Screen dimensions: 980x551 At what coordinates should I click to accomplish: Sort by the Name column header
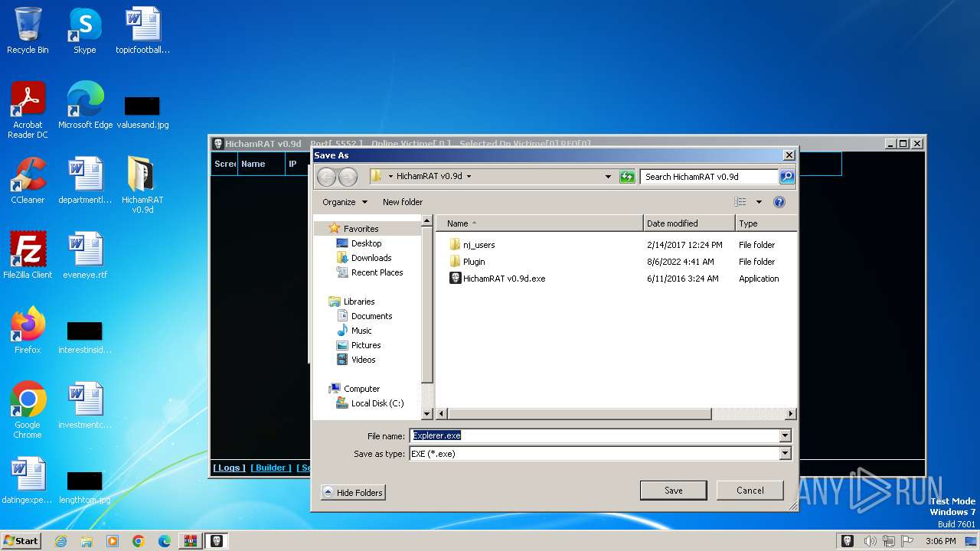coord(540,223)
